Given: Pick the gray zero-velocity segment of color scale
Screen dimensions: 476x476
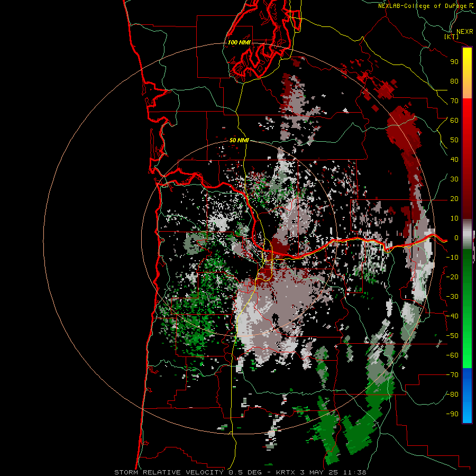Looking at the screenshot, I should [x=467, y=234].
